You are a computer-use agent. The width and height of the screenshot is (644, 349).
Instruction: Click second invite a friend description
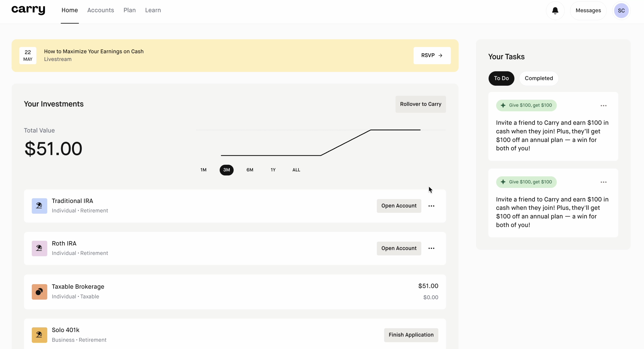coord(552,212)
